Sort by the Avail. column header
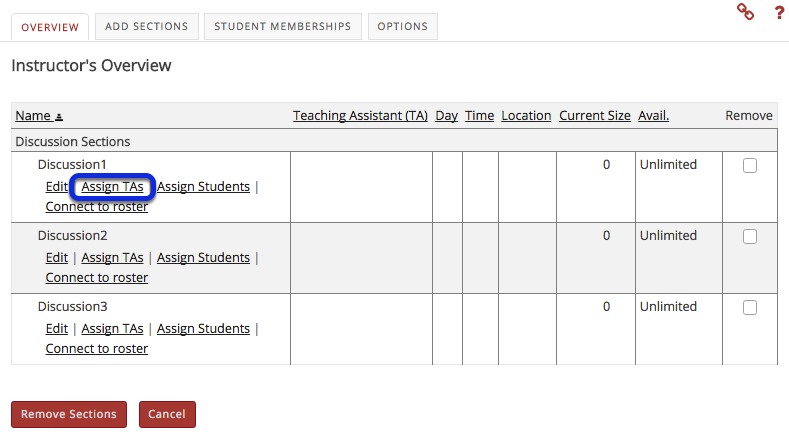The height and width of the screenshot is (441, 789). (654, 116)
